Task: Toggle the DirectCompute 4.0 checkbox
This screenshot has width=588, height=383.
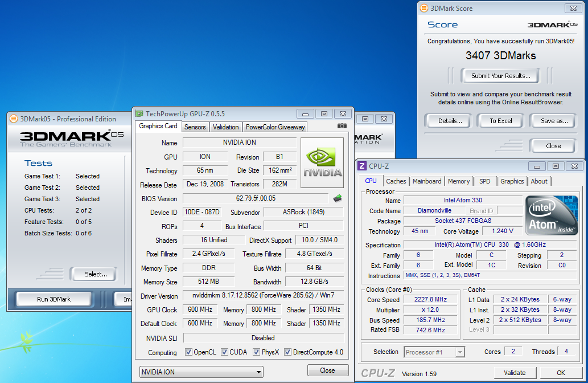Action: tap(287, 352)
